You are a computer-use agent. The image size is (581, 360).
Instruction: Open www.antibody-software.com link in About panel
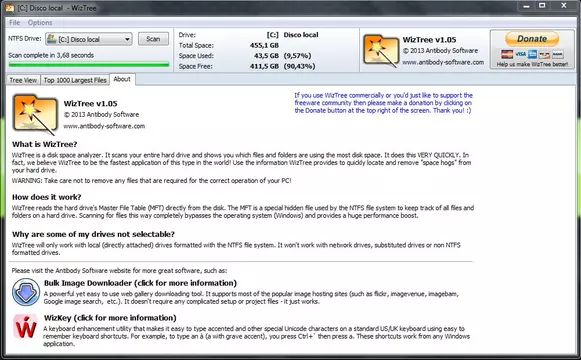click(104, 126)
